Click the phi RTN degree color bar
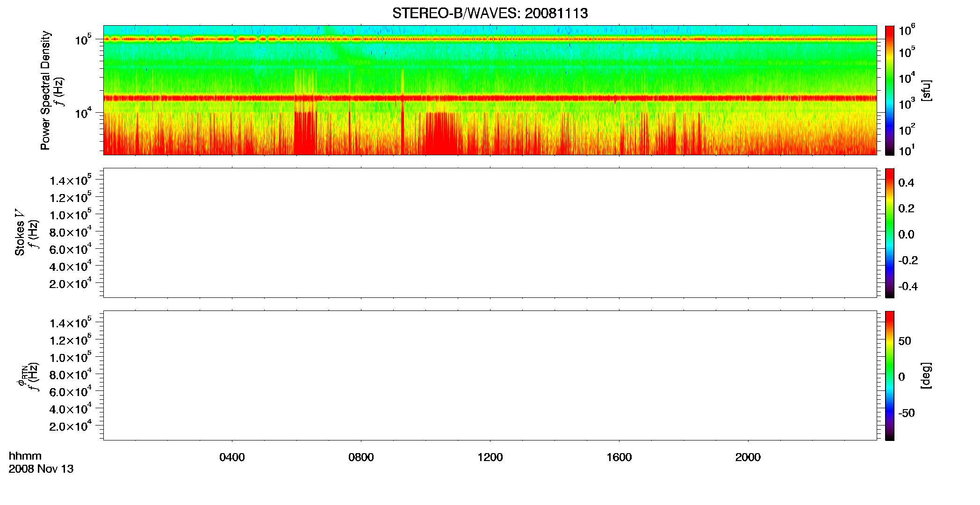This screenshot has width=980, height=505. 889,375
